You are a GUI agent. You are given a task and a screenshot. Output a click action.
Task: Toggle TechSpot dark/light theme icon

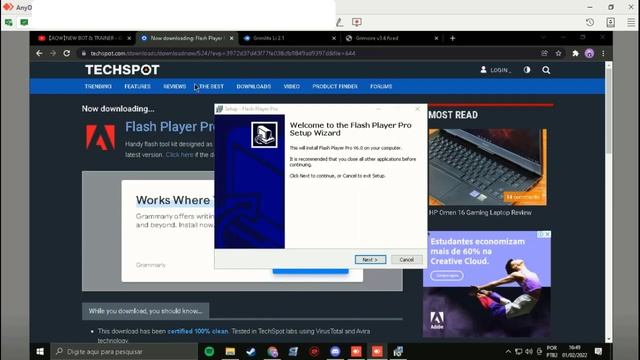(527, 70)
